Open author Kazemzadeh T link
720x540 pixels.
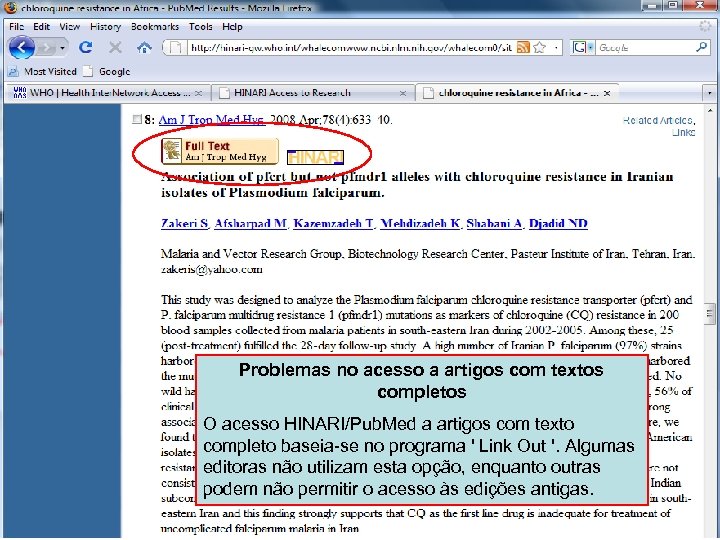pyautogui.click(x=334, y=224)
